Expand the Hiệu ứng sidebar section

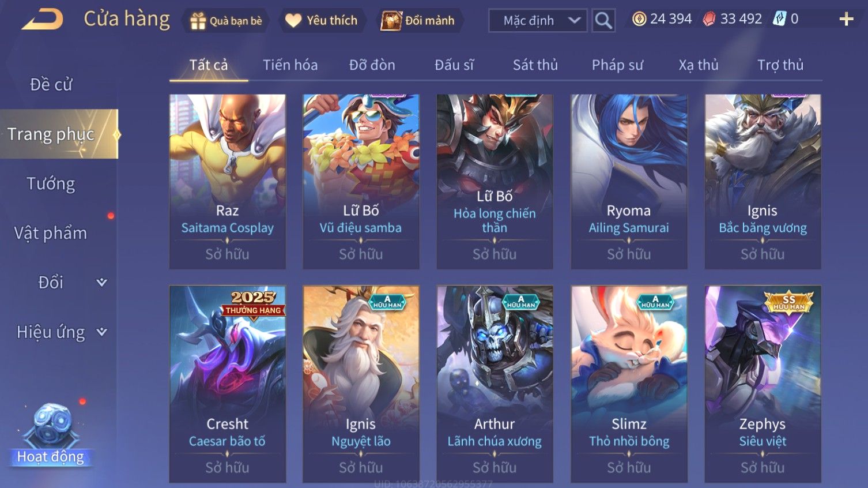(x=59, y=332)
